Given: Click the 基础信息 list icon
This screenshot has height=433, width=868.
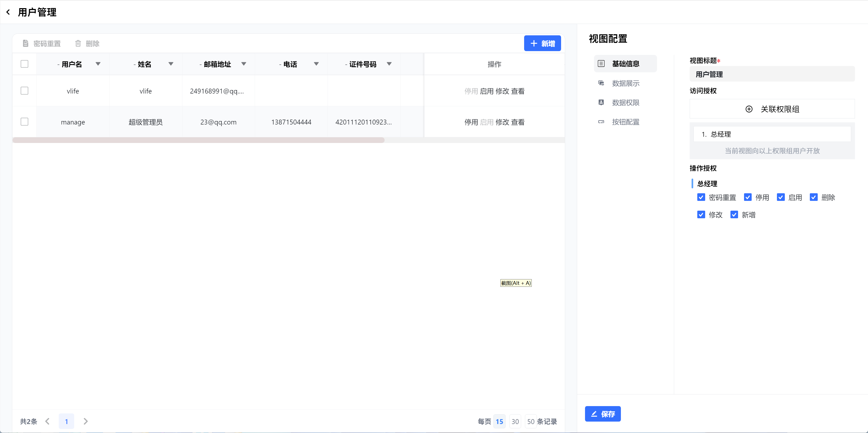Looking at the screenshot, I should pyautogui.click(x=601, y=64).
